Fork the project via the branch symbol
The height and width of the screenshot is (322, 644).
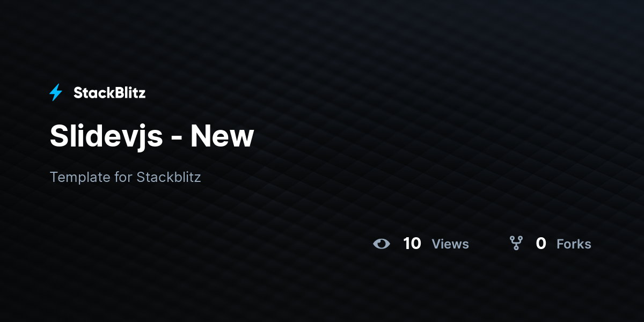pyautogui.click(x=516, y=243)
